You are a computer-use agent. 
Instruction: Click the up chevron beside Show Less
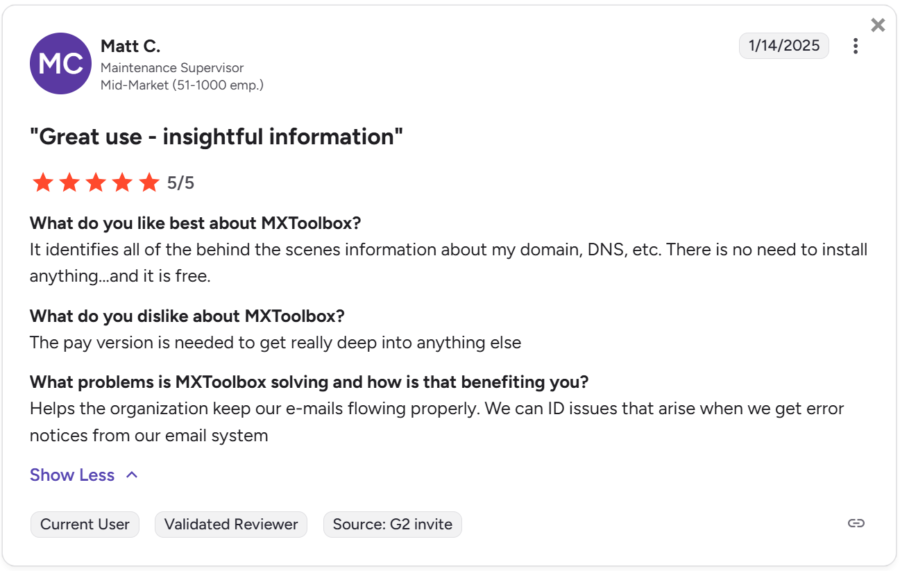[132, 475]
